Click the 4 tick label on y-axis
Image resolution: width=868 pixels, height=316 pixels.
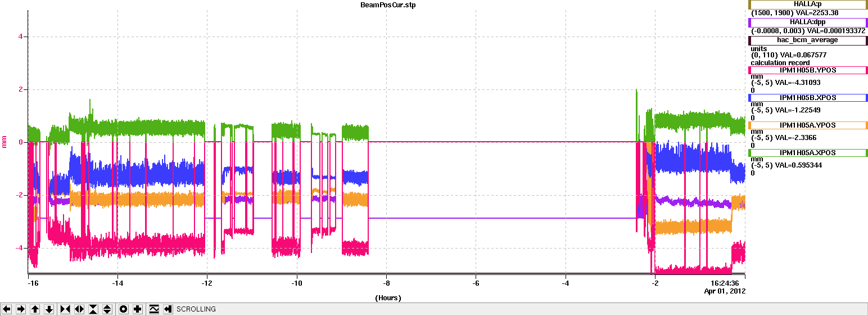coord(20,37)
